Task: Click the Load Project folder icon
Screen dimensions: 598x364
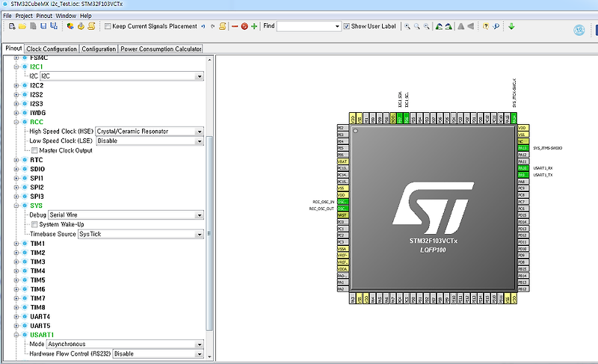Action: (22, 26)
